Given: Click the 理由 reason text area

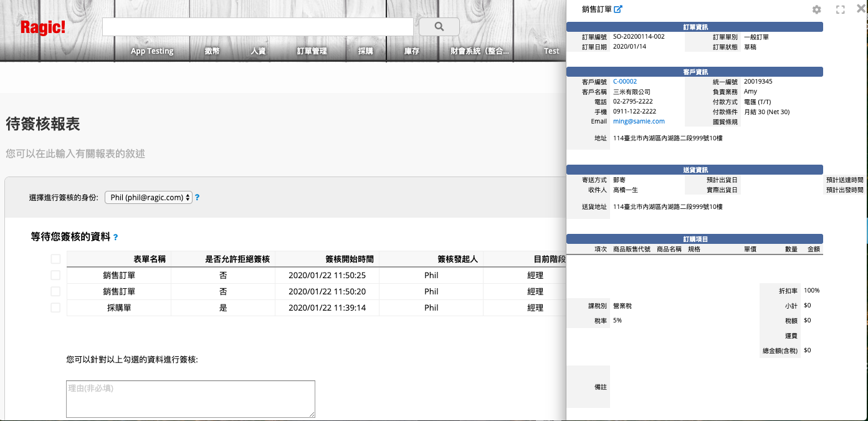Looking at the screenshot, I should point(190,399).
